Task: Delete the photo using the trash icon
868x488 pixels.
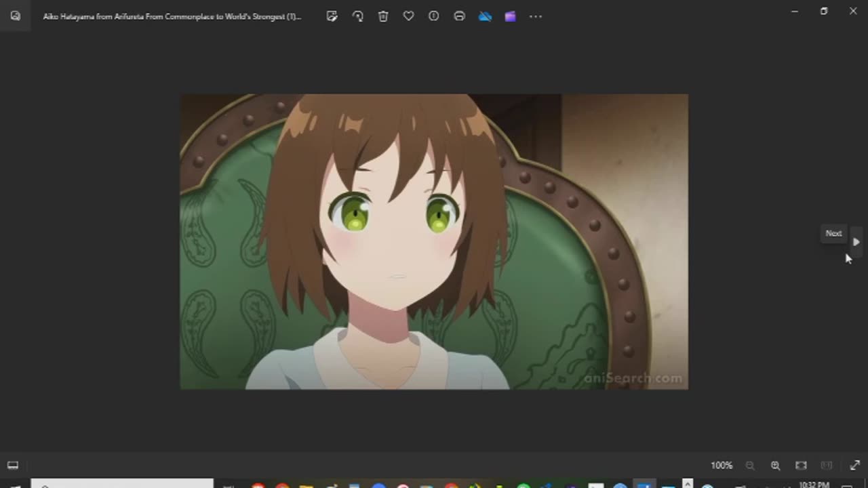Action: (383, 16)
